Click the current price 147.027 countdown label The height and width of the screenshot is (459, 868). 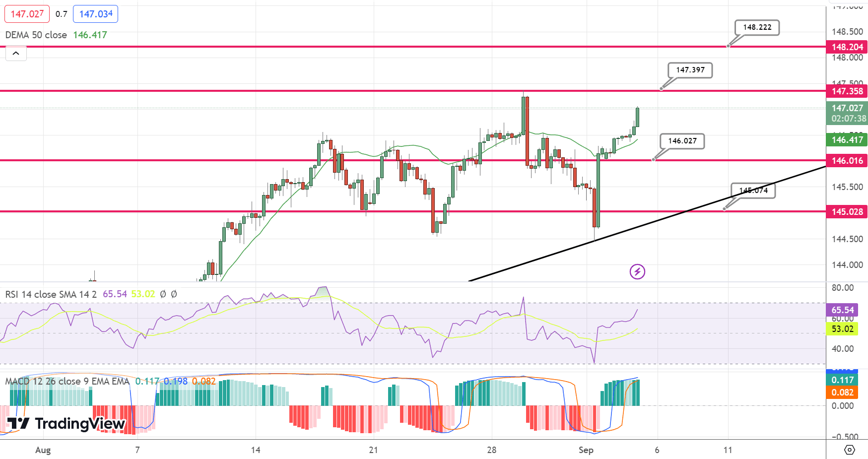pos(847,113)
